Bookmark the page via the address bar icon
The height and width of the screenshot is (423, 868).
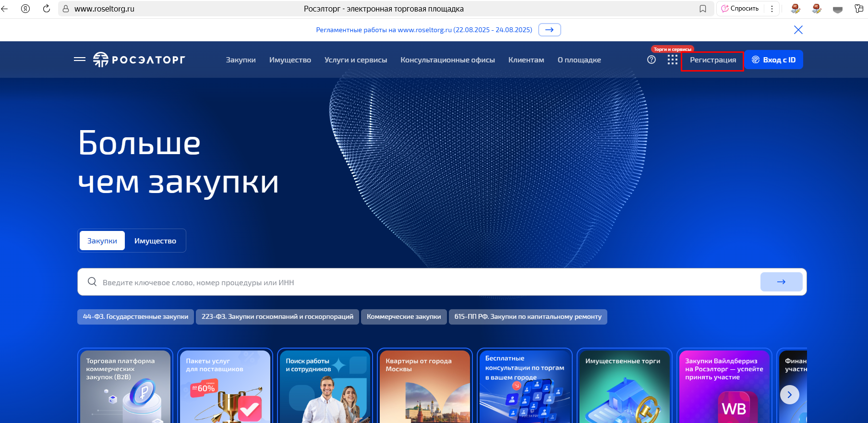pos(703,9)
